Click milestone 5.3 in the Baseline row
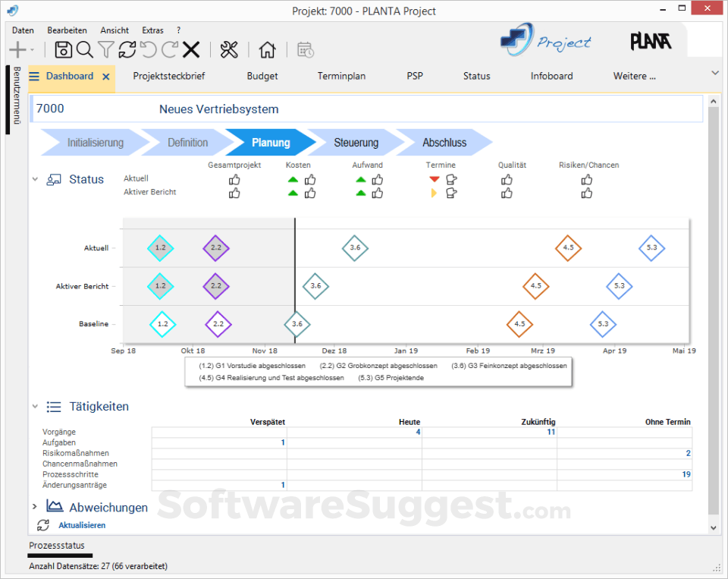The width and height of the screenshot is (728, 579). [x=603, y=324]
